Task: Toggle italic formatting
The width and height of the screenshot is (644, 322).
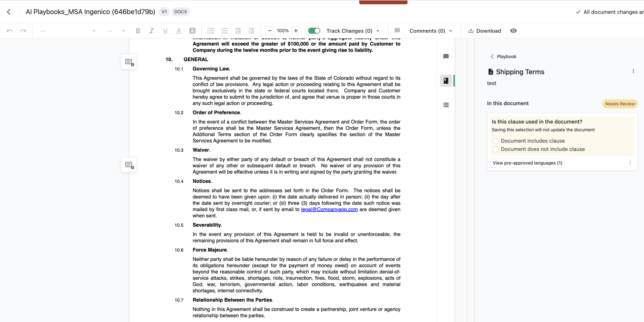Action: pyautogui.click(x=151, y=31)
